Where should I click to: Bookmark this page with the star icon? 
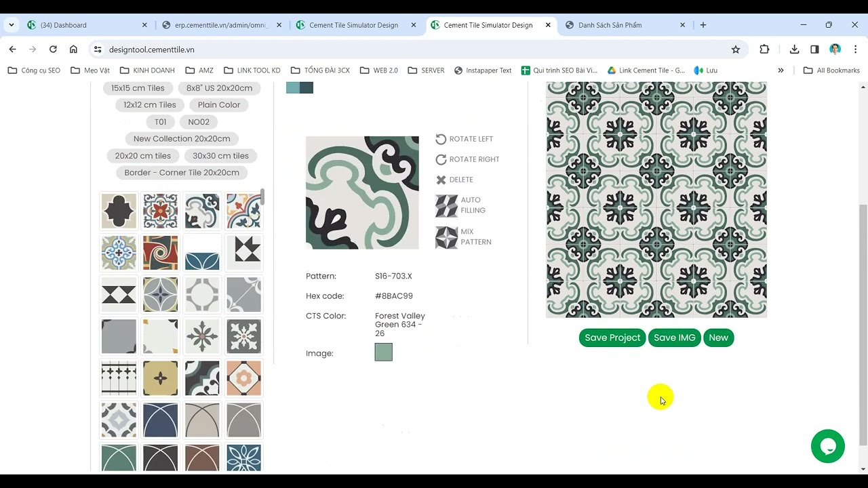736,49
